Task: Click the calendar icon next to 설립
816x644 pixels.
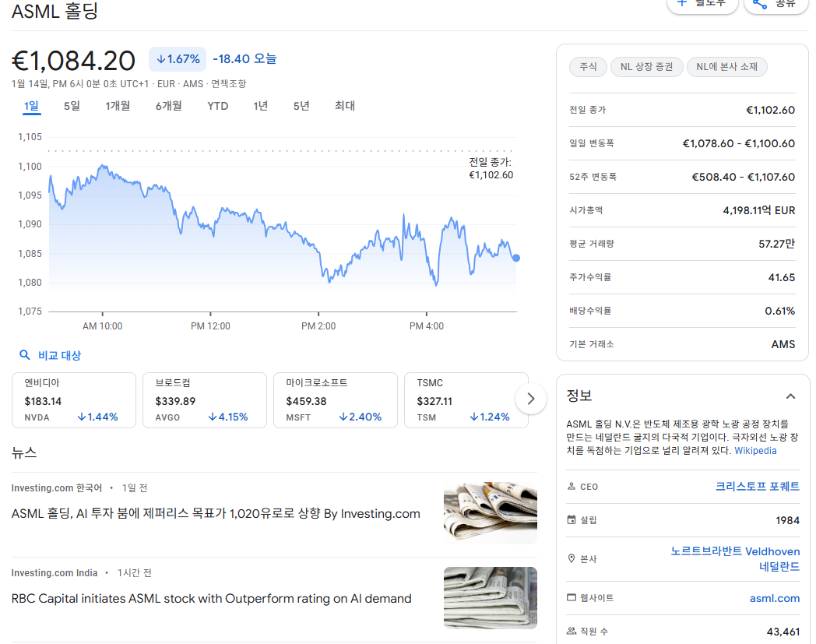Action: pyautogui.click(x=572, y=519)
